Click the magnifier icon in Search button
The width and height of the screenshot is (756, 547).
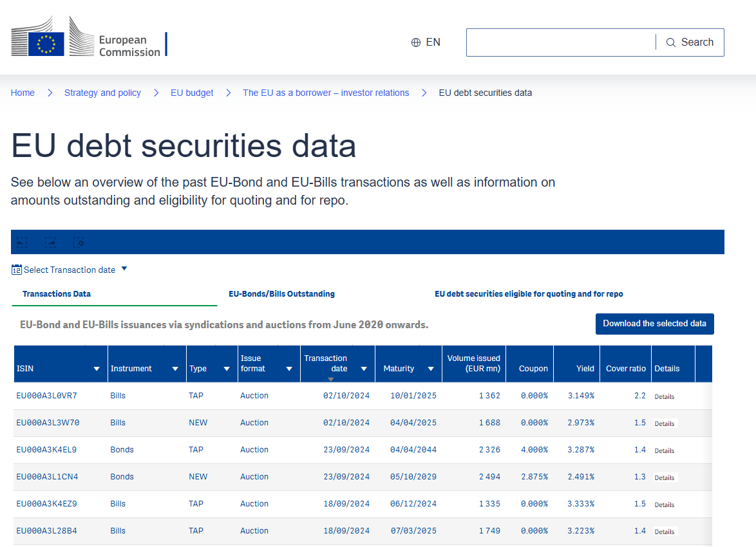(670, 42)
